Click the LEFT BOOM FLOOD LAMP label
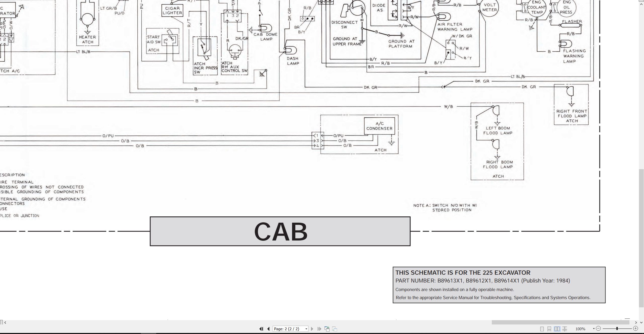This screenshot has width=644, height=334. tap(498, 131)
